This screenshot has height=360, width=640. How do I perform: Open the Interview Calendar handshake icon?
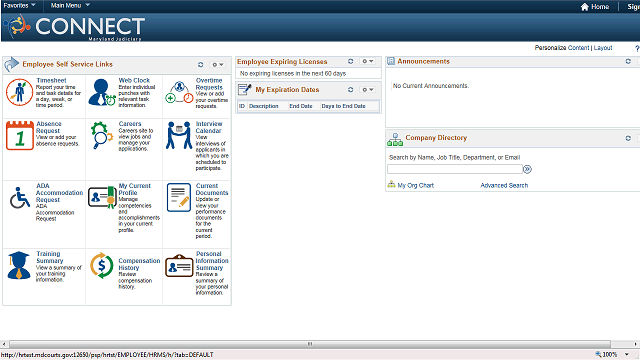pyautogui.click(x=179, y=135)
